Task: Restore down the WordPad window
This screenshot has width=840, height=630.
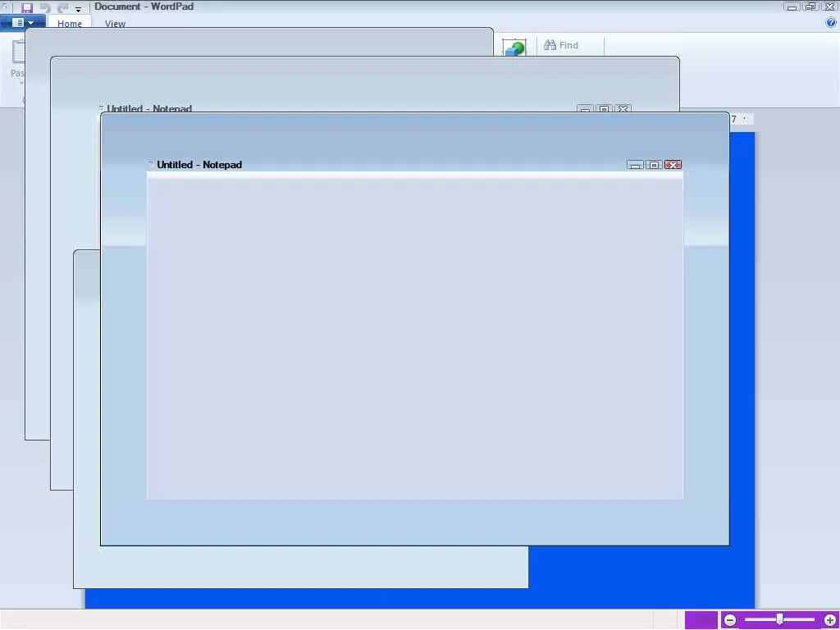Action: coord(810,7)
